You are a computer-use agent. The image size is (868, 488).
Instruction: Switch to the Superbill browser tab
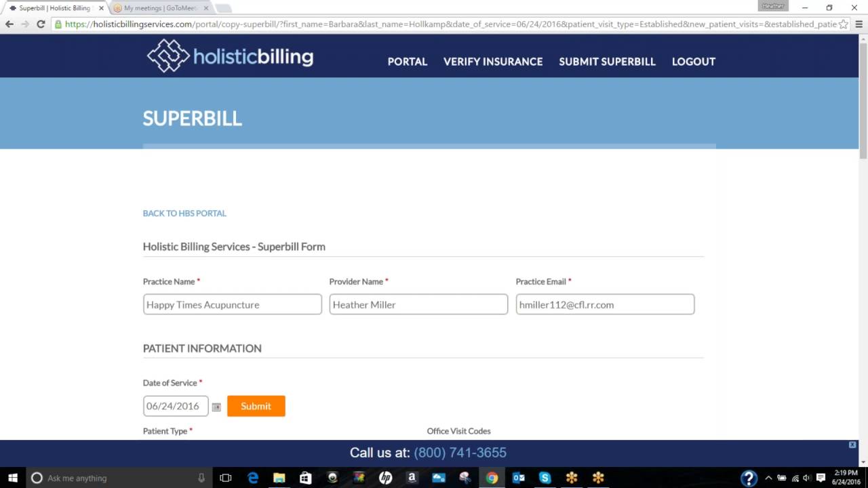pos(54,8)
